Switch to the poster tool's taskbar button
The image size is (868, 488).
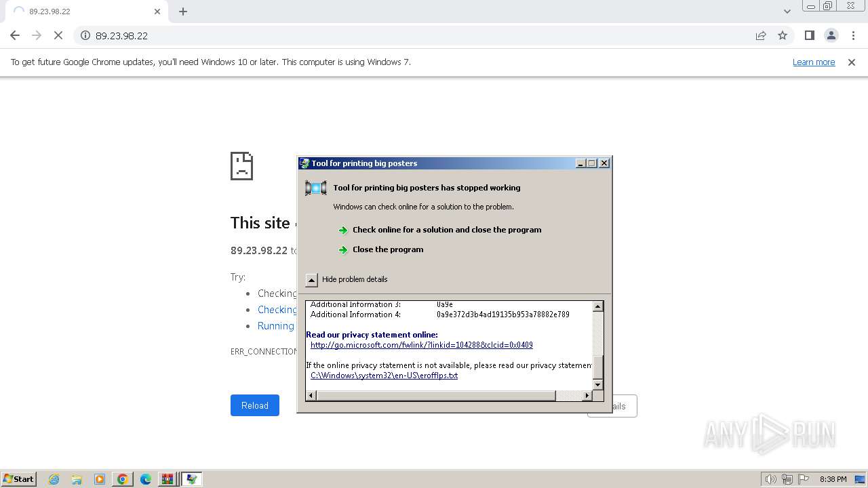(192, 479)
